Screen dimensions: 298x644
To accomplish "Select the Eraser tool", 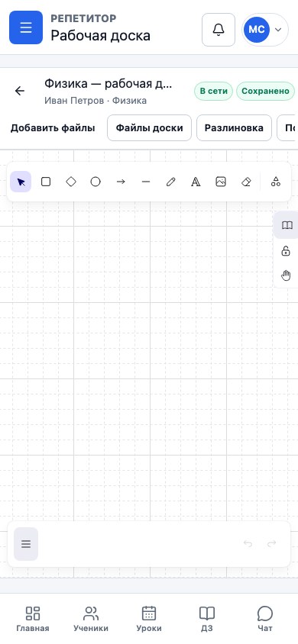I will (246, 182).
